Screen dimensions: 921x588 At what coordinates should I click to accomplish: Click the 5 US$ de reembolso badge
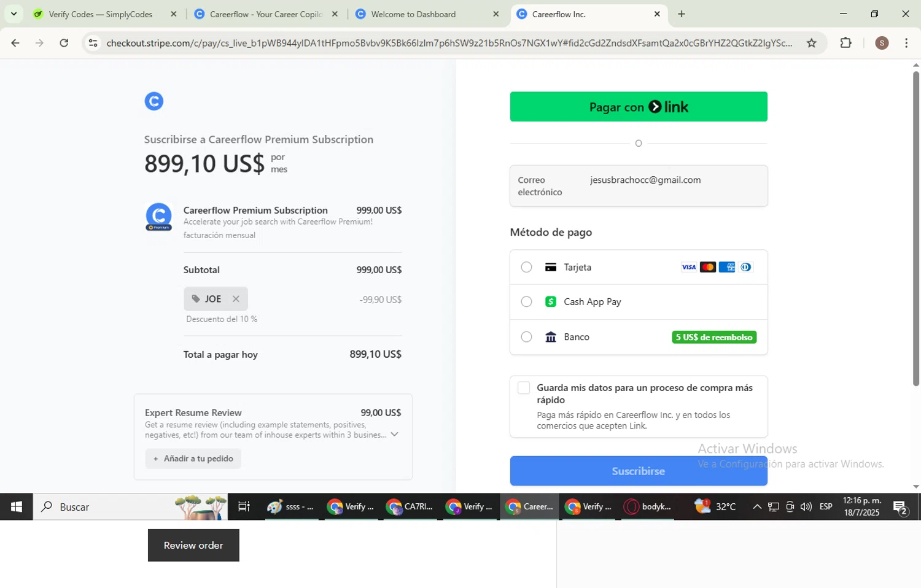(x=714, y=337)
